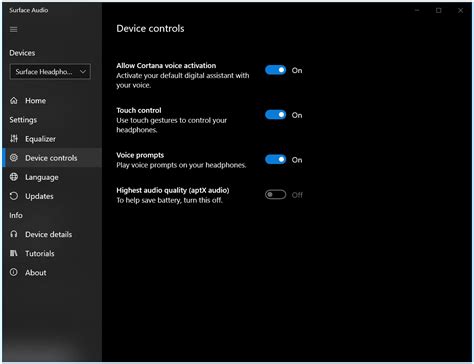Click 'Play voice prompts on your headphones.' description

pos(181,165)
